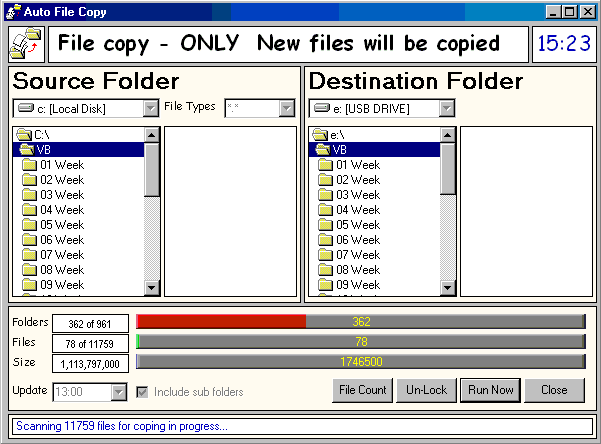Image resolution: width=601 pixels, height=444 pixels.
Task: Click the VB folder icon in destination list
Action: (x=323, y=150)
